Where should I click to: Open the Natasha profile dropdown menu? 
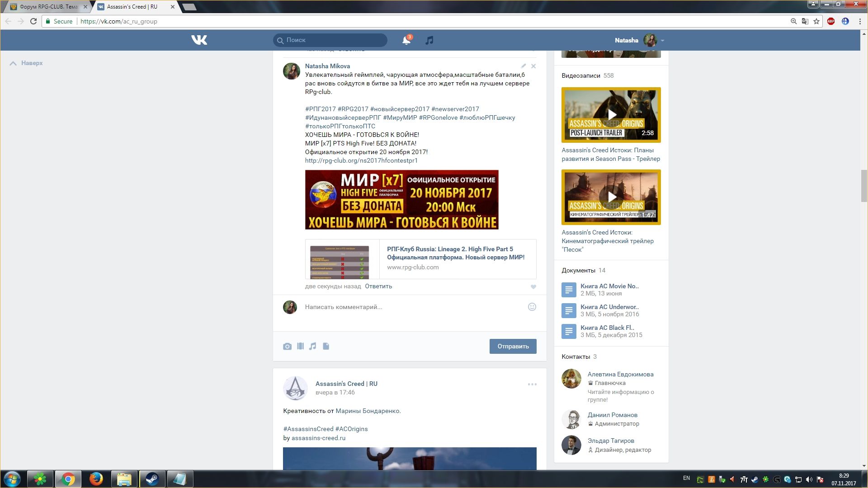click(x=662, y=40)
